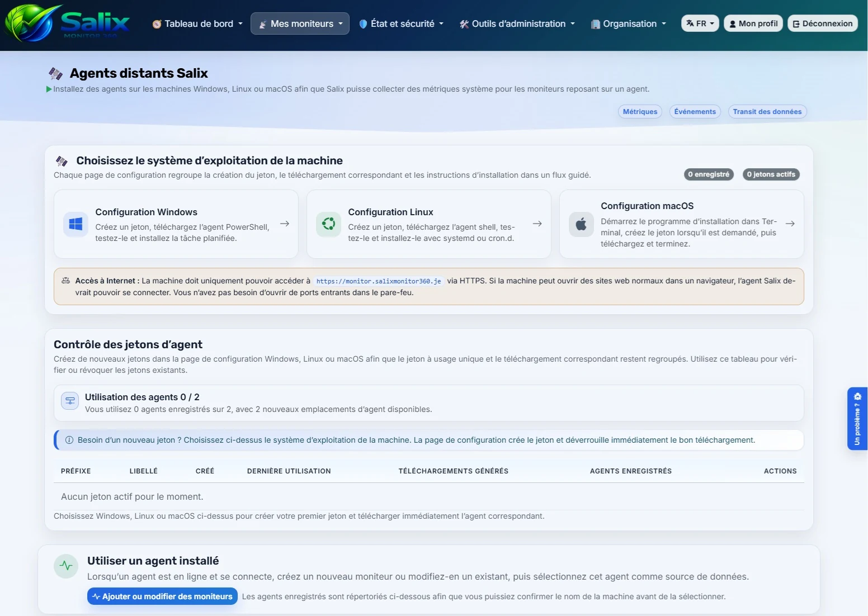Click the Apple macOS logo icon
Screen dimensions: 868x616
tap(581, 224)
